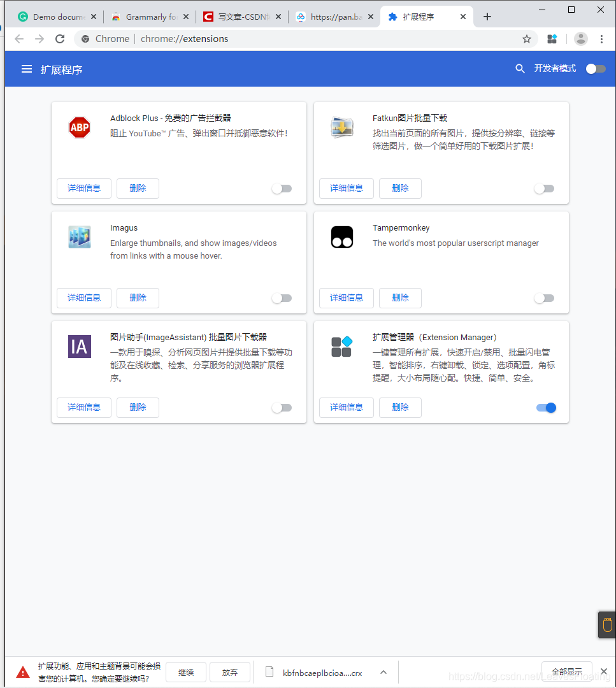Remove the Extension Manager extension
This screenshot has width=616, height=688.
[400, 408]
